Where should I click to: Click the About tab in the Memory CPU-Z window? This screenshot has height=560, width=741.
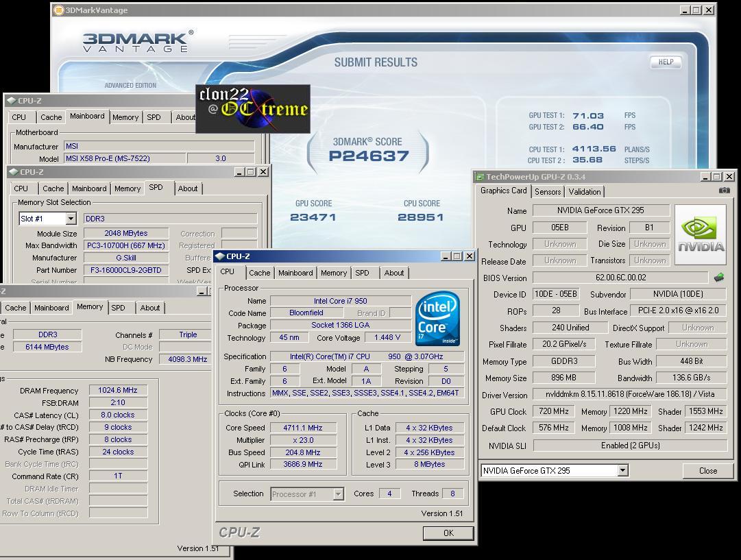150,308
